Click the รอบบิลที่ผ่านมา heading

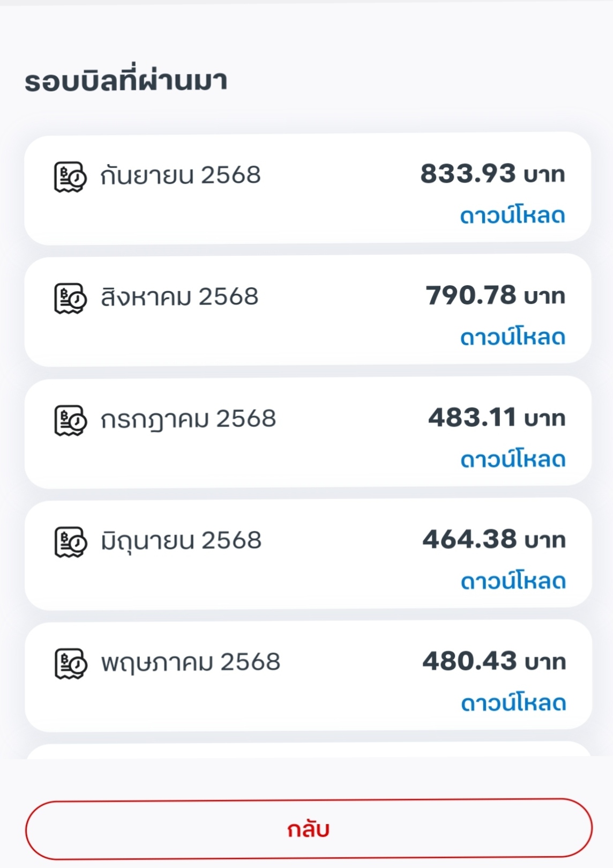[126, 81]
